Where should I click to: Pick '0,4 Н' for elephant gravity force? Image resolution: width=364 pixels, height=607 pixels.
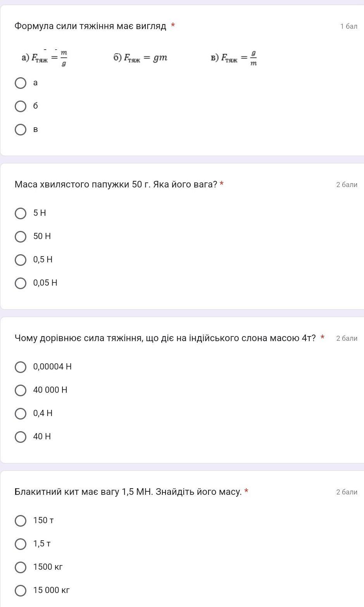[x=21, y=414]
